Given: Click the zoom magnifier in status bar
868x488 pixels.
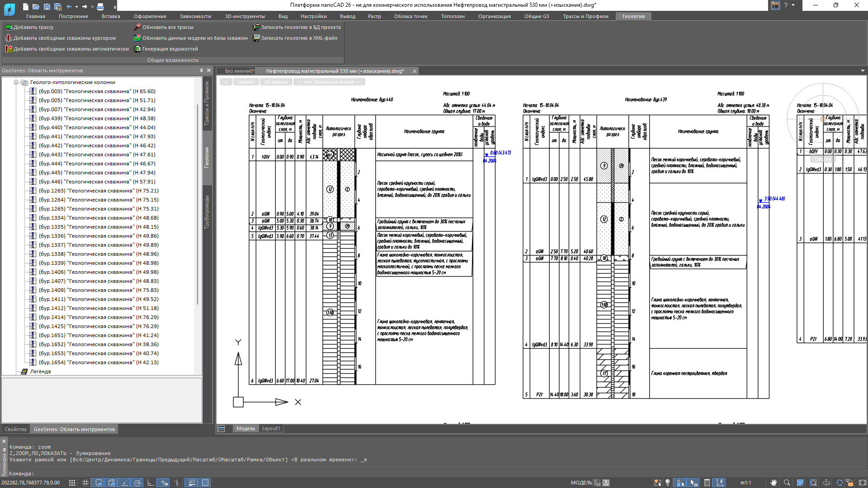Looking at the screenshot, I should [787, 483].
